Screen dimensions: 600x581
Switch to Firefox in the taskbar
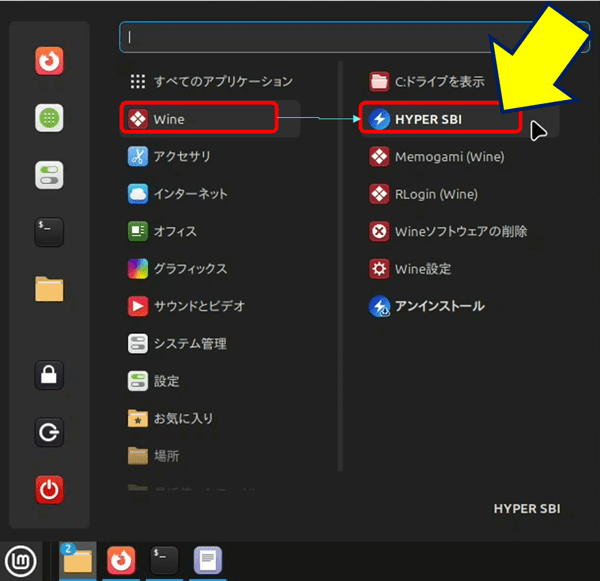click(x=121, y=561)
